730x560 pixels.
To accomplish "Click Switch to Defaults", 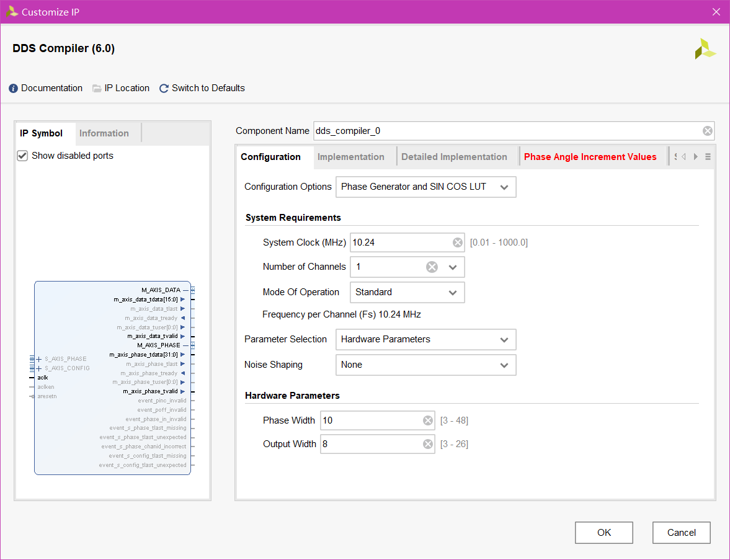I will (208, 89).
